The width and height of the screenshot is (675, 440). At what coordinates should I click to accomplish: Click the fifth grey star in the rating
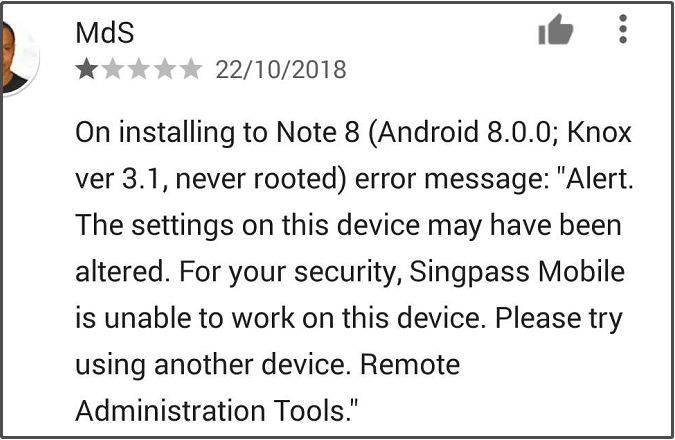click(191, 69)
